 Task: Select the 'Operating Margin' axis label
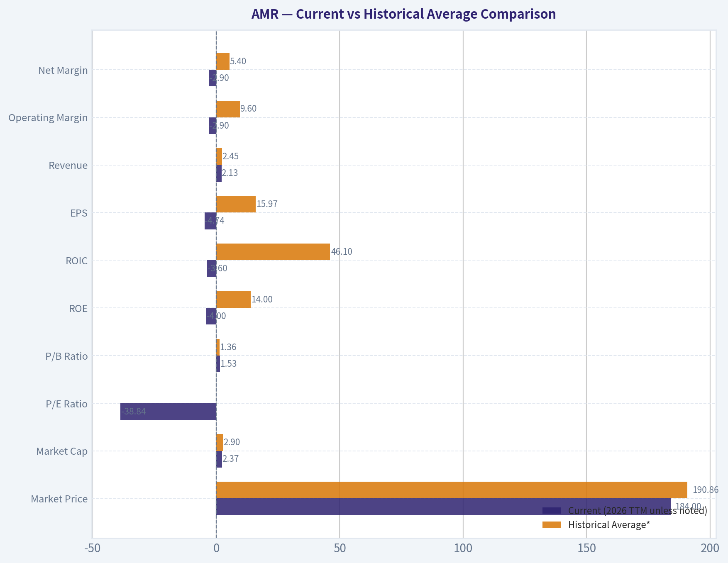48,118
